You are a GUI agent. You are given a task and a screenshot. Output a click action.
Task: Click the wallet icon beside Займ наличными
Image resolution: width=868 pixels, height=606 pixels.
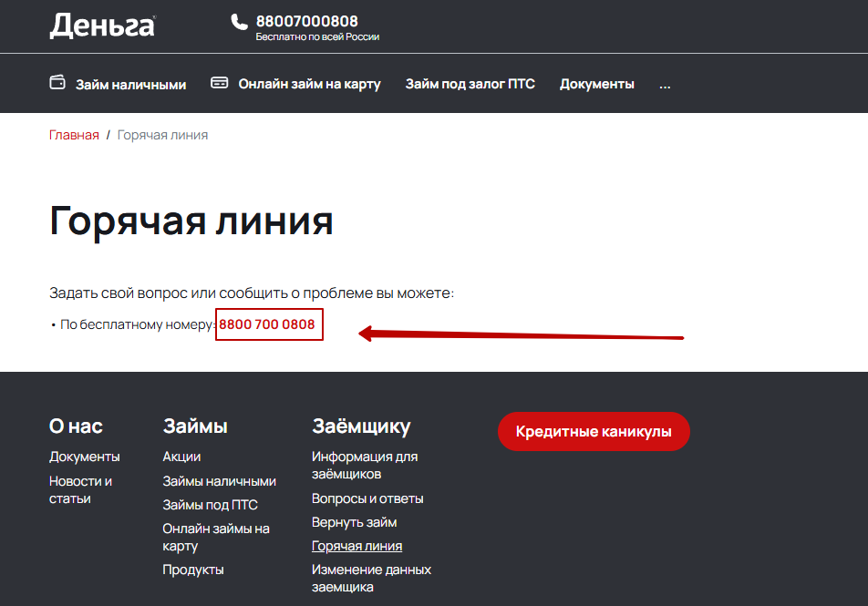tap(57, 82)
